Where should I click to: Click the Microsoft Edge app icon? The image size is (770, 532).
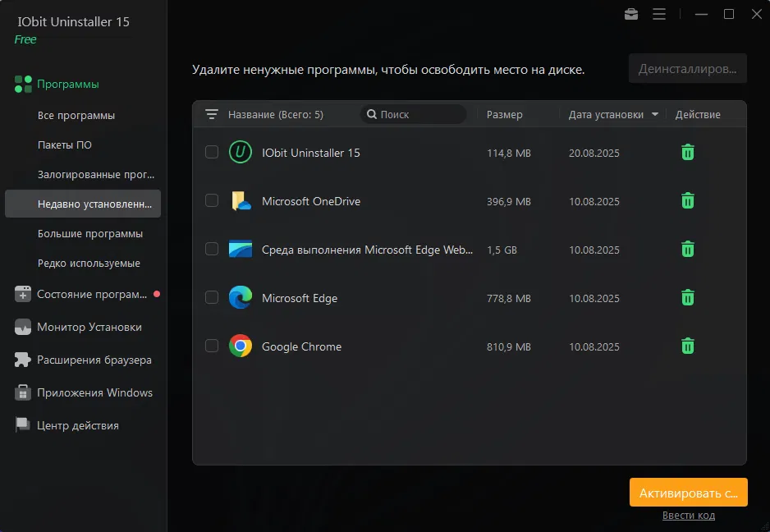pos(240,298)
